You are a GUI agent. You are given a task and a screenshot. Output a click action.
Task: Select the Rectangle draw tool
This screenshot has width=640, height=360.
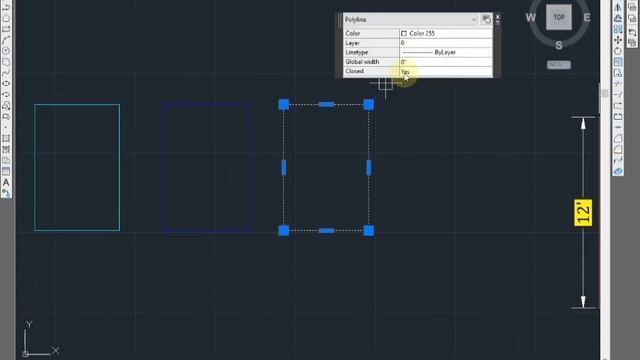click(x=6, y=29)
